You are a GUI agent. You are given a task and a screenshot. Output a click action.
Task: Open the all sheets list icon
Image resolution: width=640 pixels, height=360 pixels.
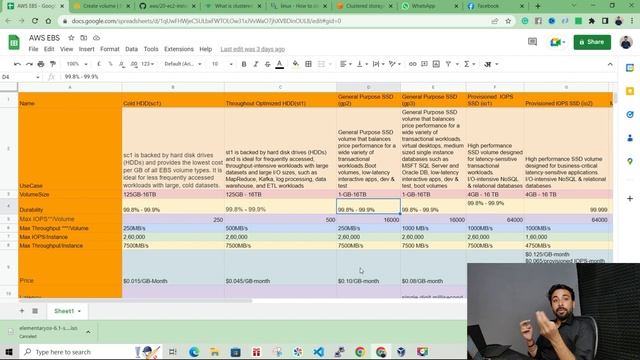click(x=35, y=311)
